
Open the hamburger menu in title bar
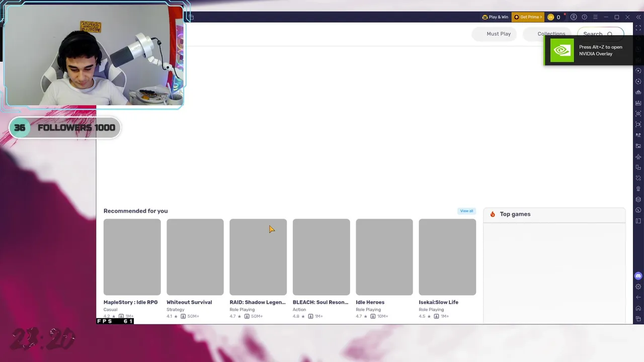(x=595, y=17)
